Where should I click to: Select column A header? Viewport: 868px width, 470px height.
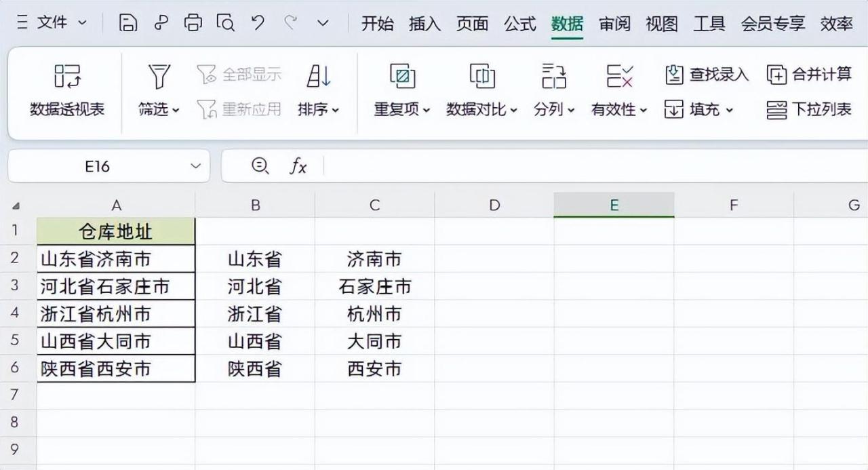(x=116, y=205)
